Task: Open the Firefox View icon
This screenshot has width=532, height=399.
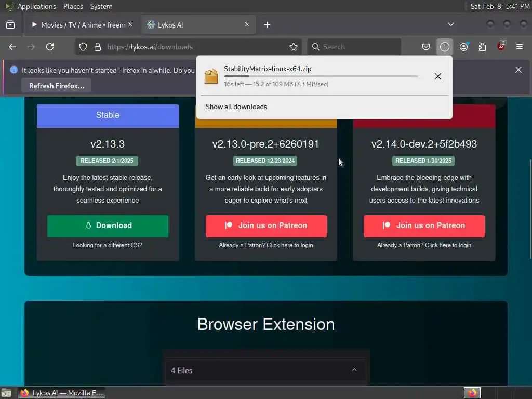Action: (x=10, y=25)
